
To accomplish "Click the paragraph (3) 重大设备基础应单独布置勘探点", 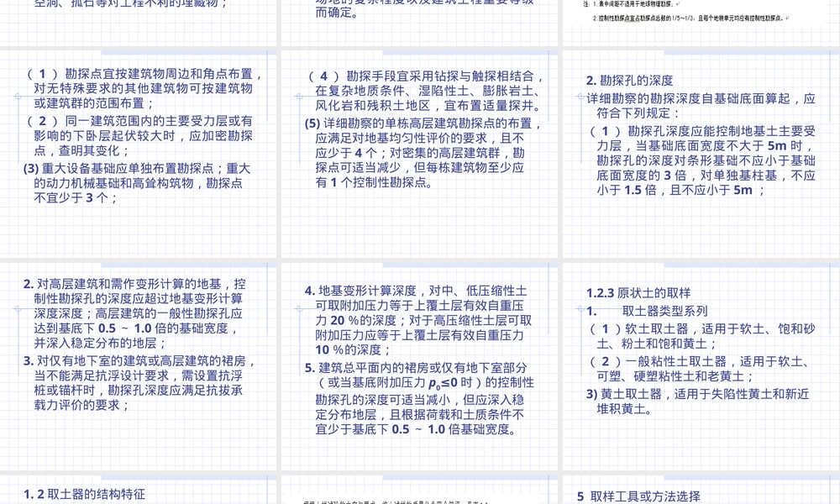I will coord(137,183).
